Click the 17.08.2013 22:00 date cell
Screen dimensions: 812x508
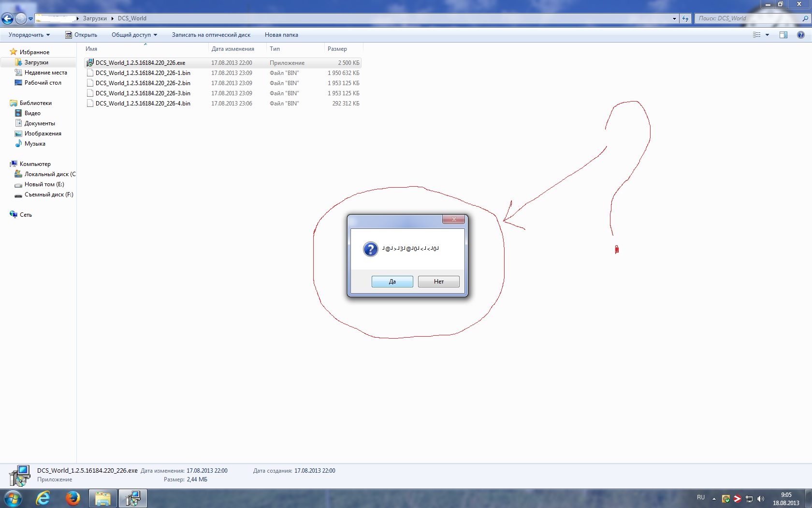coord(232,63)
